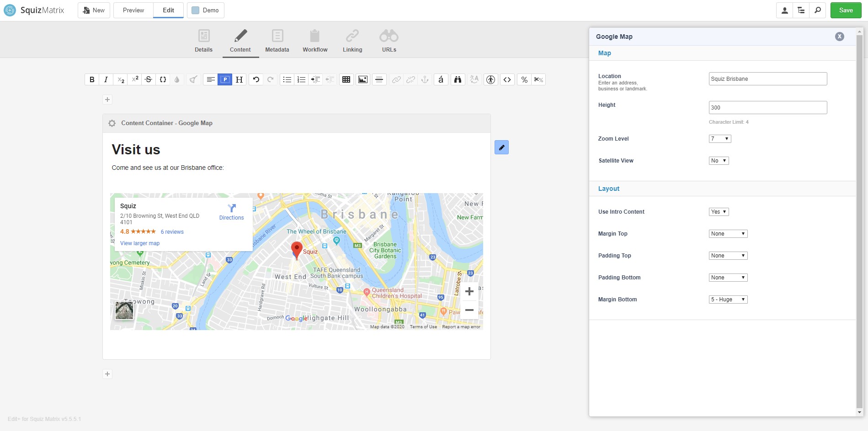This screenshot has height=431, width=868.
Task: Open the Zoom Level dropdown
Action: (720, 139)
